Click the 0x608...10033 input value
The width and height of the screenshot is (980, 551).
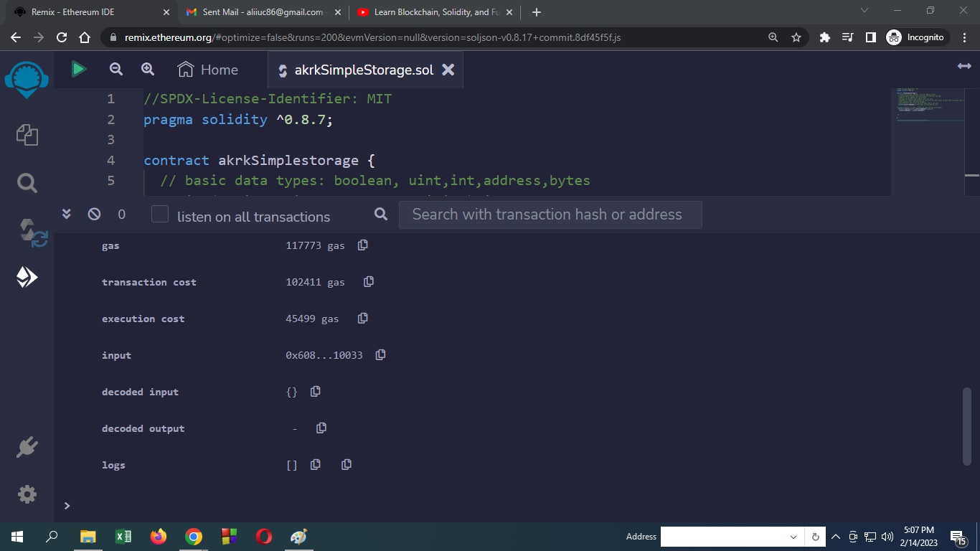click(x=324, y=355)
